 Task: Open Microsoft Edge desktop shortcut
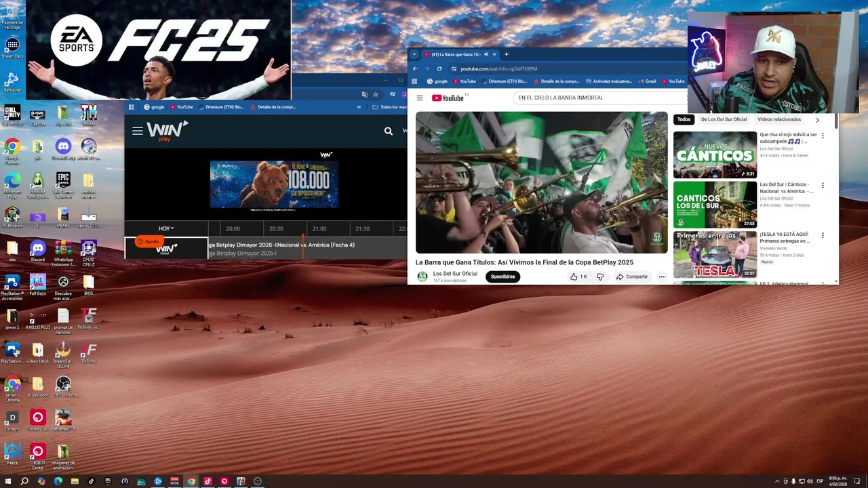point(12,184)
